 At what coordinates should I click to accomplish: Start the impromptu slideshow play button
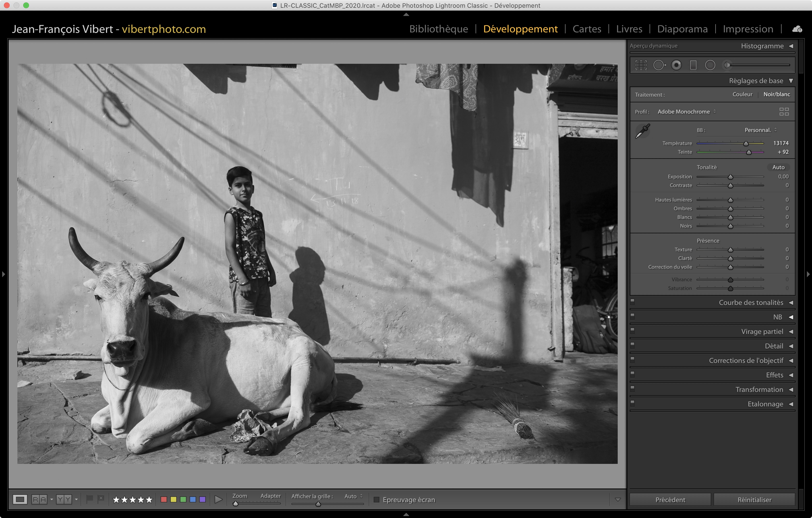(x=218, y=499)
